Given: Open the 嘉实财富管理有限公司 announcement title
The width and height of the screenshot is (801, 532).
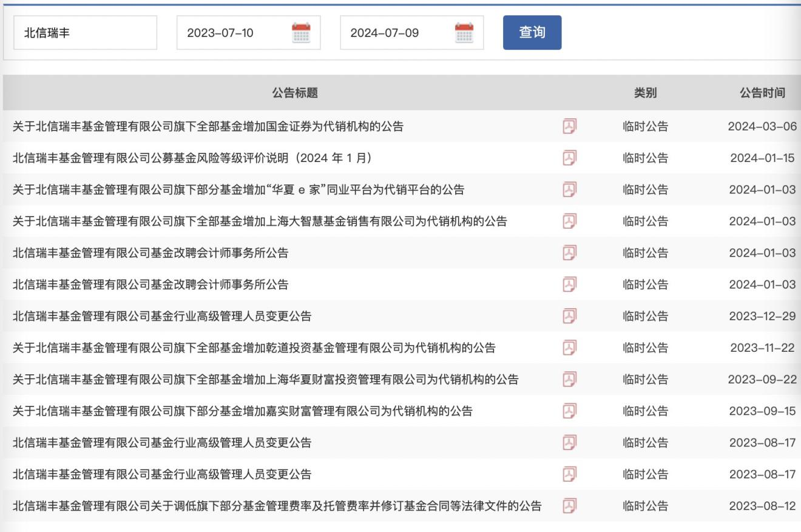Looking at the screenshot, I should click(243, 411).
